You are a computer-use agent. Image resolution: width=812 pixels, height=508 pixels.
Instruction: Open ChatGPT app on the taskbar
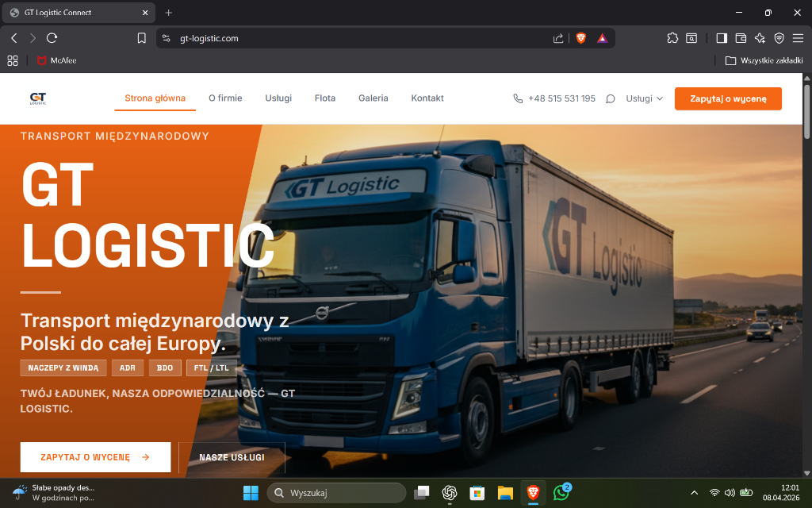[449, 493]
